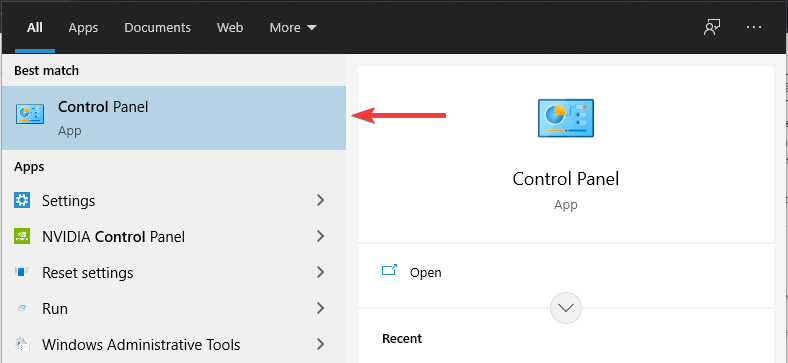Expand the NVIDIA Control Panel chevron
The height and width of the screenshot is (363, 788).
coord(320,236)
